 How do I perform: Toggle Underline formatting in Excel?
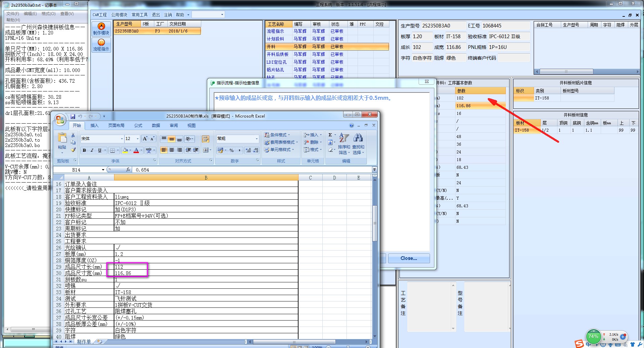click(100, 150)
